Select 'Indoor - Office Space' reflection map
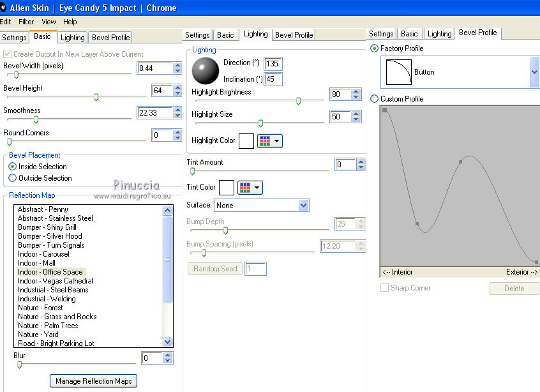 (x=50, y=272)
